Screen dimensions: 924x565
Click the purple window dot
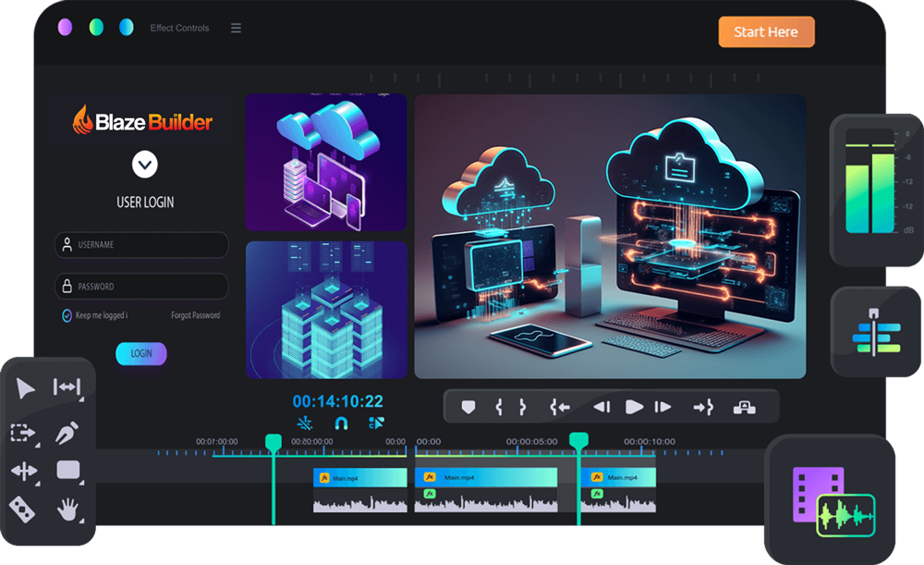(x=65, y=27)
